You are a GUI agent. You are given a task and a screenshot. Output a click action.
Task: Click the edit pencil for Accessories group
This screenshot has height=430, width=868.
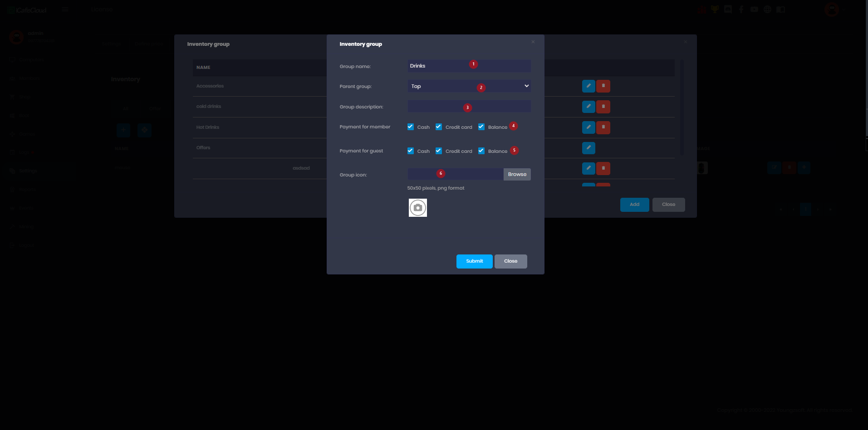coord(588,86)
